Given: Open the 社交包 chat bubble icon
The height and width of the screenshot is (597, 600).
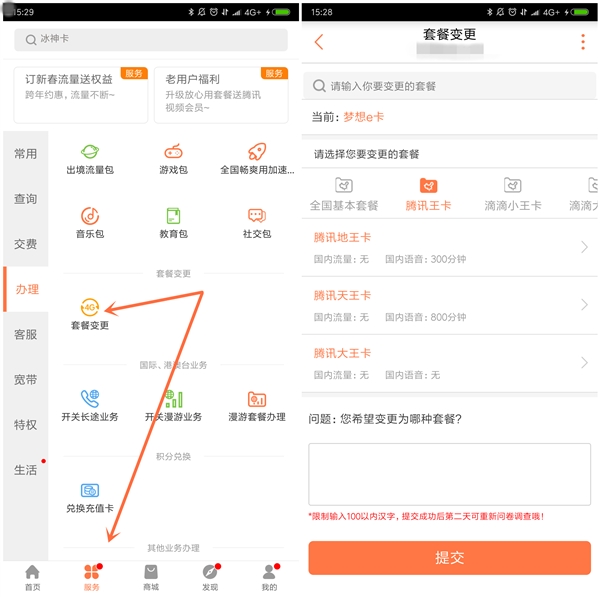Looking at the screenshot, I should (257, 215).
